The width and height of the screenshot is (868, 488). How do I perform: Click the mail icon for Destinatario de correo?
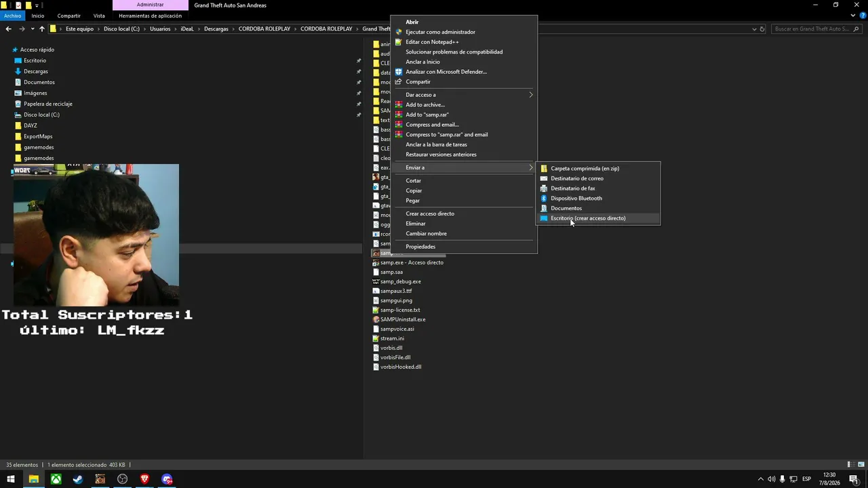point(544,179)
